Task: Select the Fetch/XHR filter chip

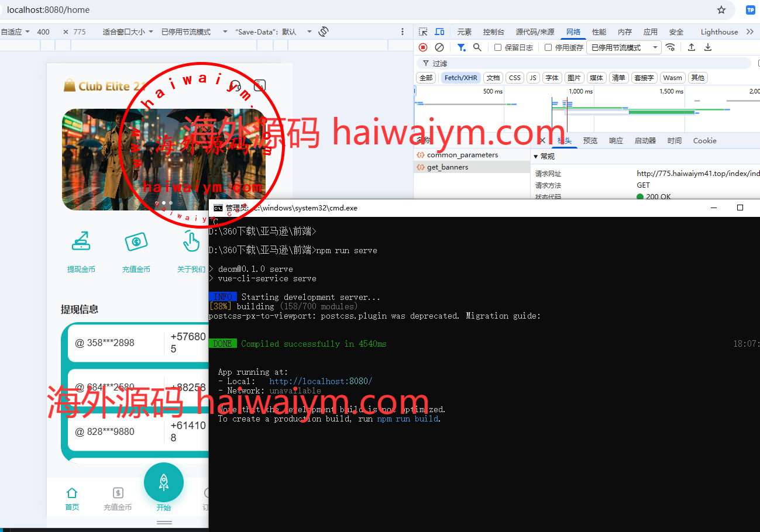Action: (461, 78)
